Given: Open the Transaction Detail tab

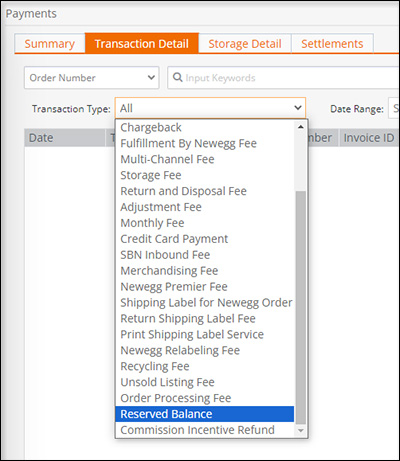Looking at the screenshot, I should click(x=142, y=43).
